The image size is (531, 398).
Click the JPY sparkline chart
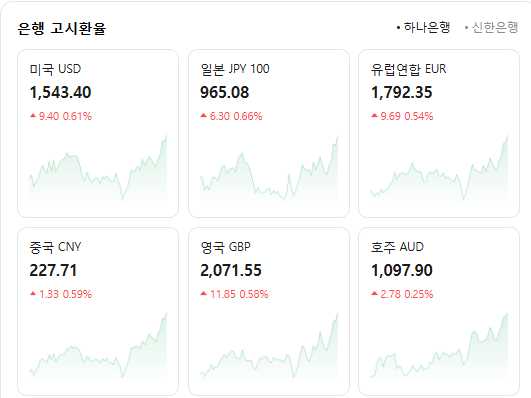(x=269, y=168)
